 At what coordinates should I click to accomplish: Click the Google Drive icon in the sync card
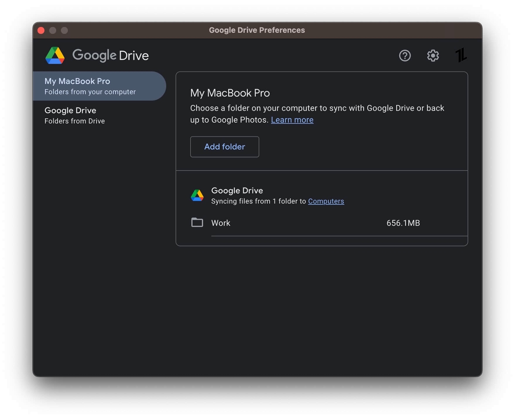click(198, 195)
